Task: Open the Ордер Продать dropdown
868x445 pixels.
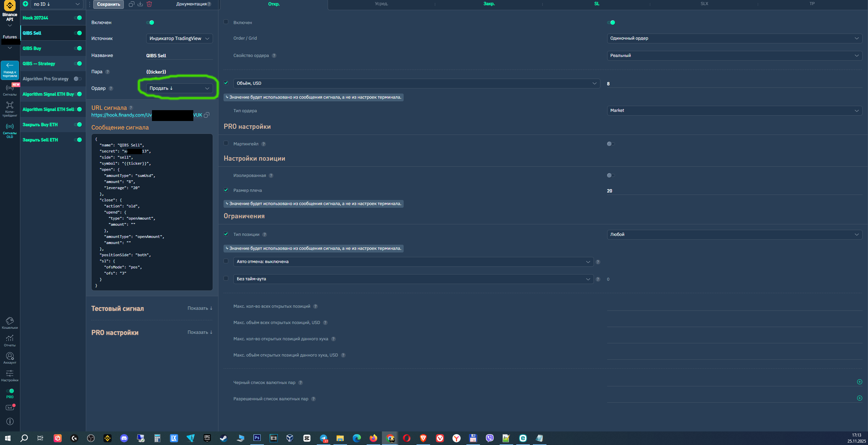Action: [x=179, y=88]
